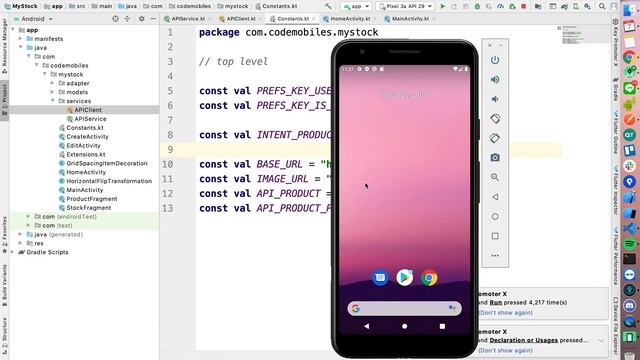Viewport: 640px width, 360px height.
Task: Hide the Project panel with minus icon
Action: [153, 19]
